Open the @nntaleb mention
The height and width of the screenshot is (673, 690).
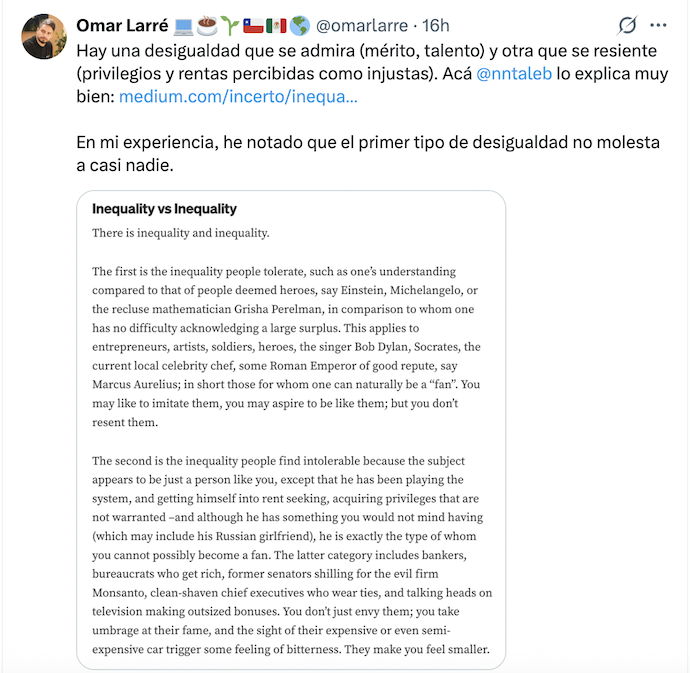[517, 73]
